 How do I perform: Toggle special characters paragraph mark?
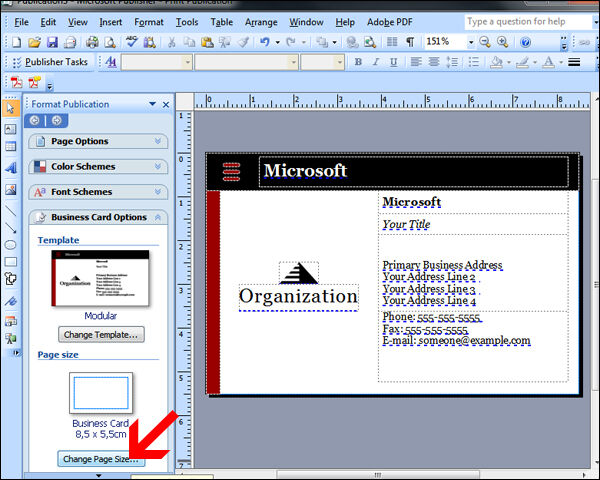point(410,42)
